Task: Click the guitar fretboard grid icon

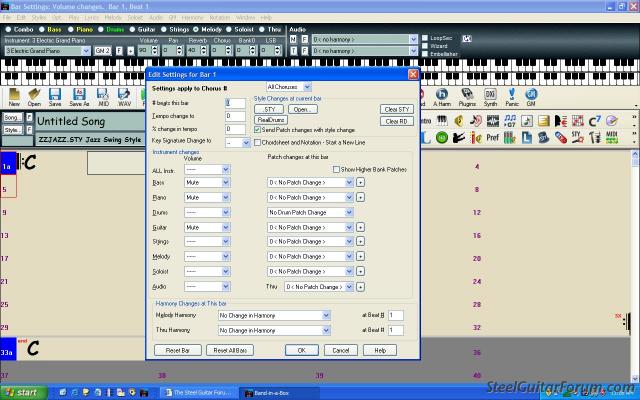Action: 578,120
